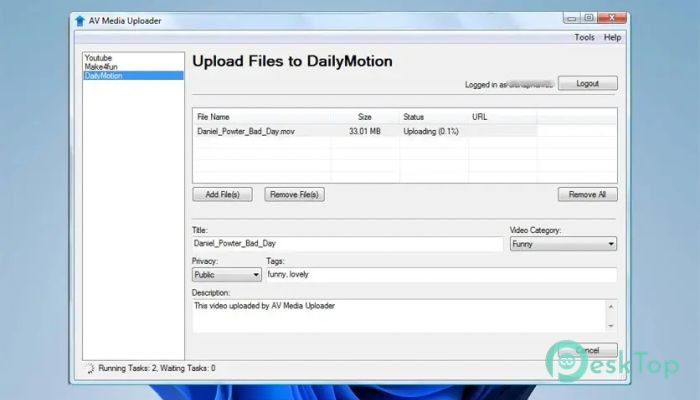Click the Remove File(s) button
This screenshot has height=400, width=700.
click(x=294, y=195)
